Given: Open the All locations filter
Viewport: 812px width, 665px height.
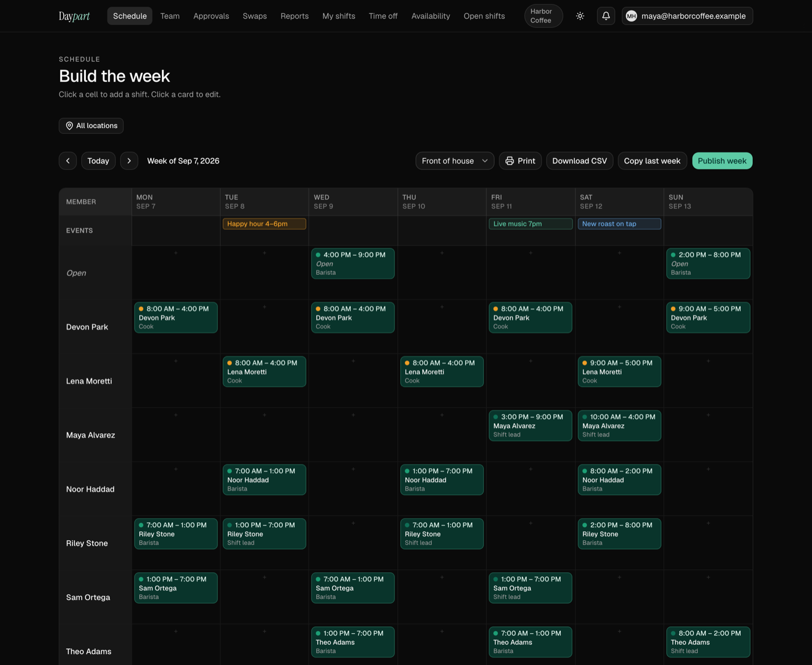Looking at the screenshot, I should click(91, 126).
